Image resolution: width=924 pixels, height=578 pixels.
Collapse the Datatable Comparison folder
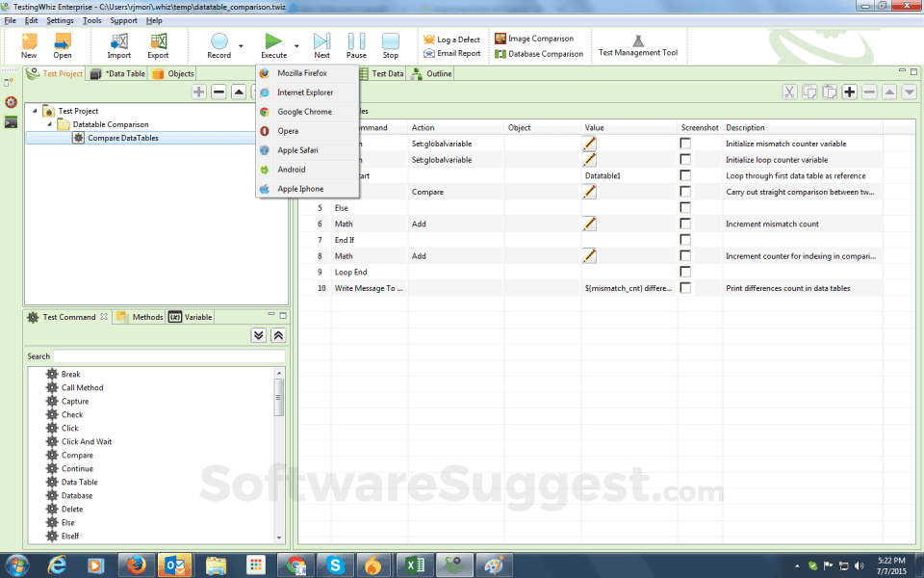pyautogui.click(x=49, y=124)
